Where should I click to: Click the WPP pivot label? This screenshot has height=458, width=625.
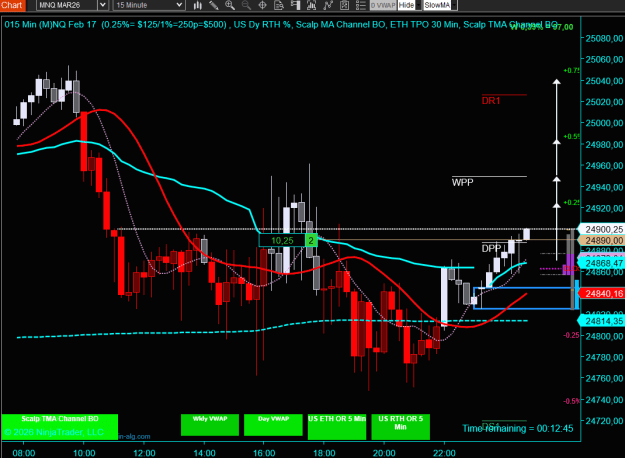462,183
